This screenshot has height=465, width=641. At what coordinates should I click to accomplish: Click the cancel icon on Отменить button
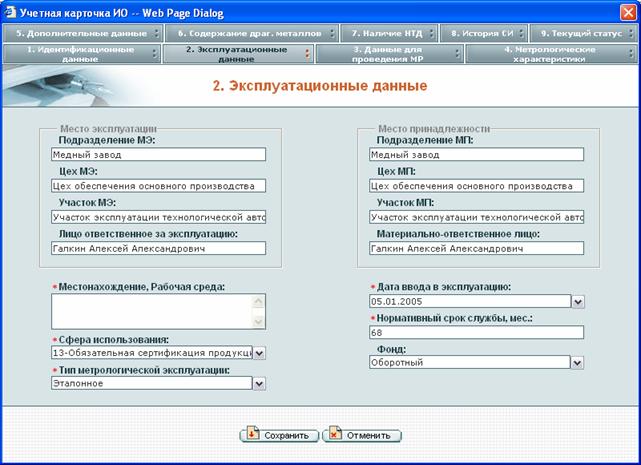(335, 434)
